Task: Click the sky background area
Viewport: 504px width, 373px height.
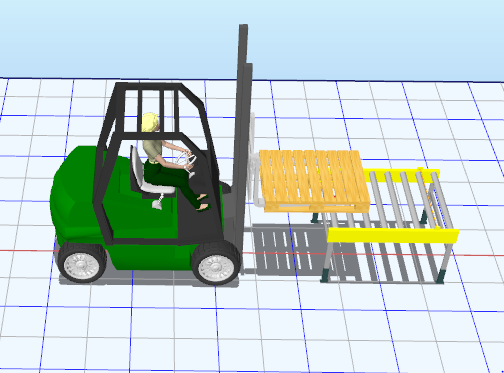Action: coord(252,37)
